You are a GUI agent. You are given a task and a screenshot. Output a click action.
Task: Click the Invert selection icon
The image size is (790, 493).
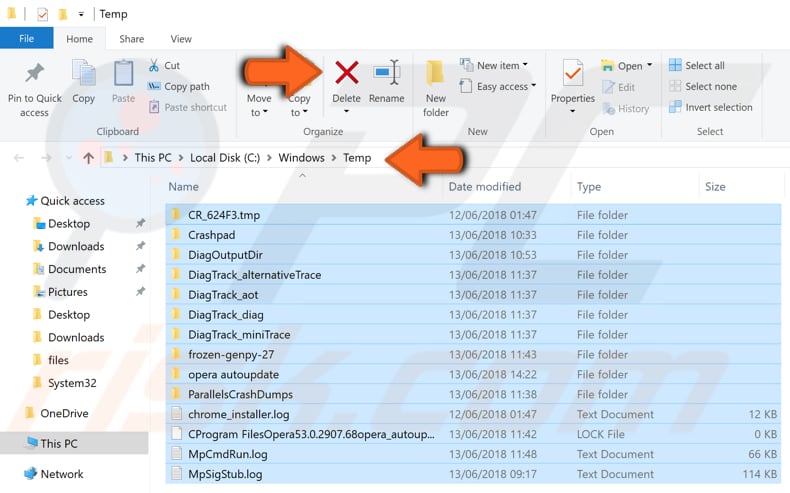pyautogui.click(x=675, y=107)
